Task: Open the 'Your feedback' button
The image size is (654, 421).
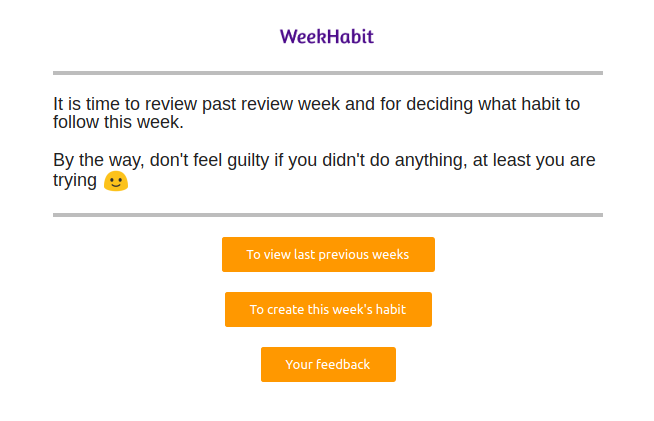Action: (x=328, y=365)
